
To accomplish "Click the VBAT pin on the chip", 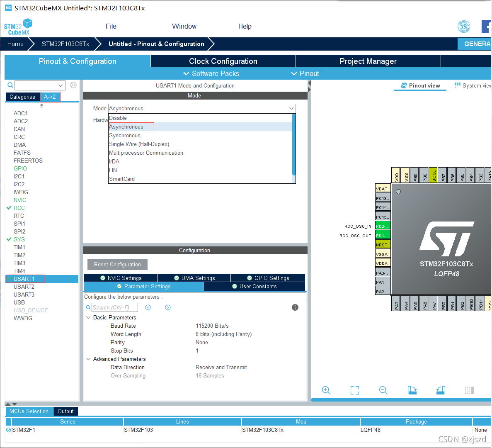I will coord(383,189).
